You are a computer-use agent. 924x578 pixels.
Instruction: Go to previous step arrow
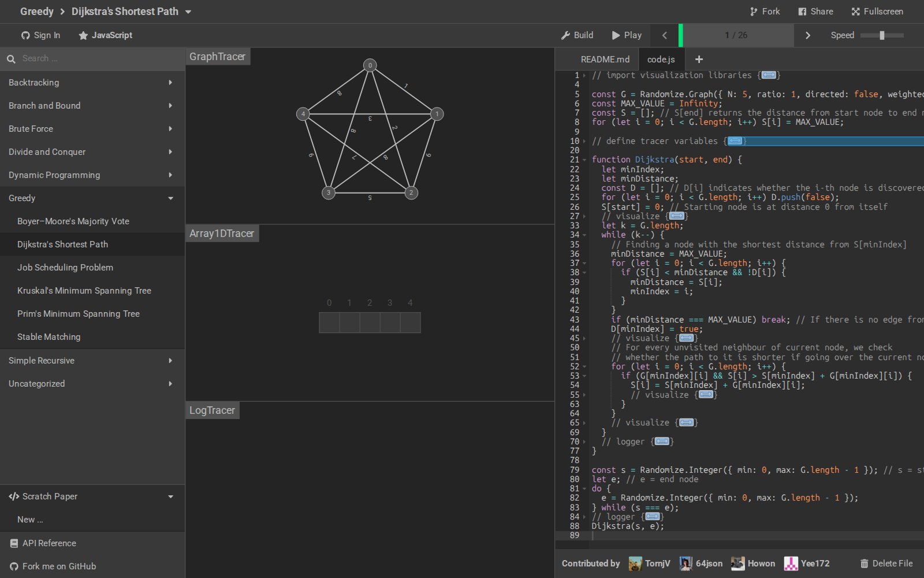[665, 35]
